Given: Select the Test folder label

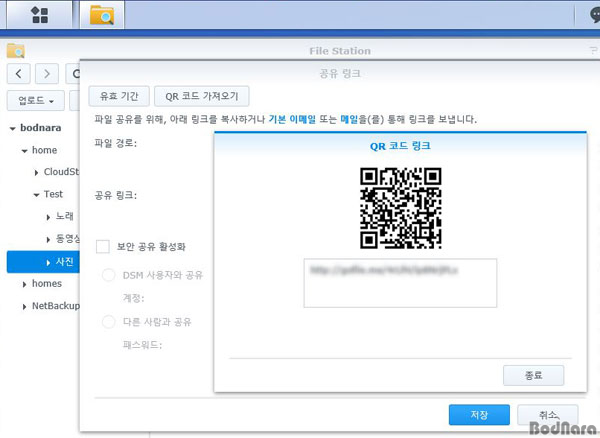Looking at the screenshot, I should point(53,194).
